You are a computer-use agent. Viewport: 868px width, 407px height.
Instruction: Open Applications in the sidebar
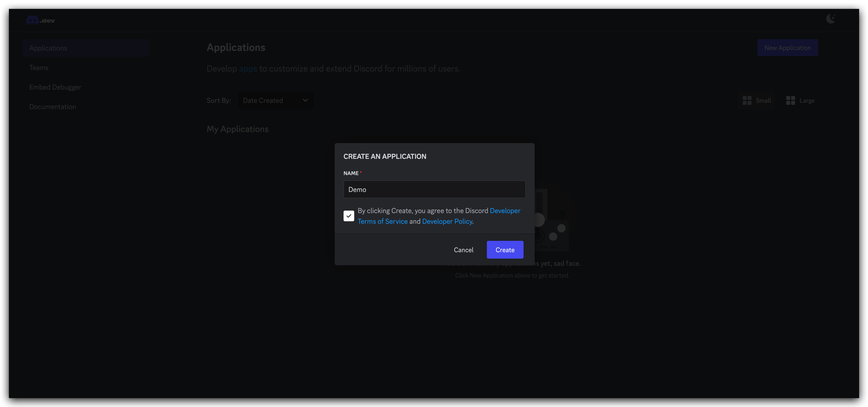coord(86,48)
